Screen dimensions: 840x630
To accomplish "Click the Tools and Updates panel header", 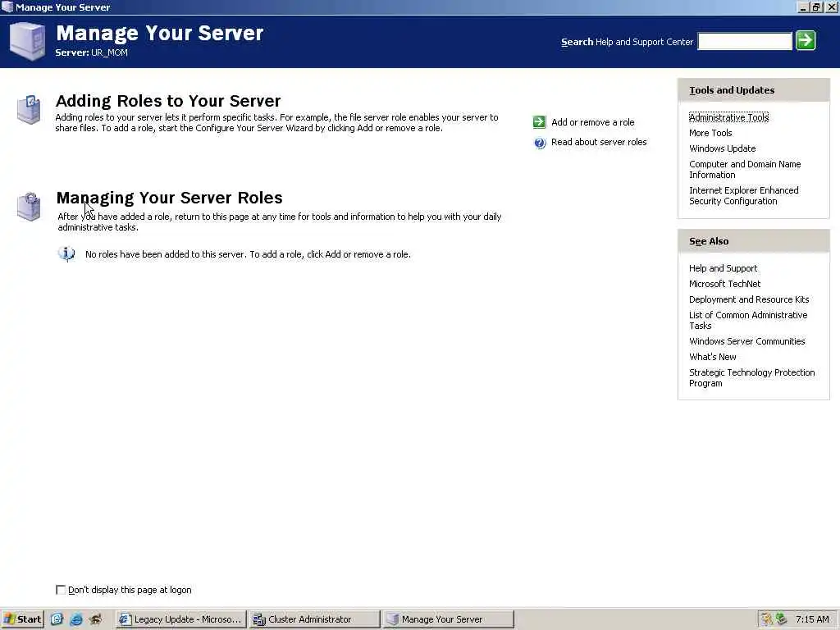I will (753, 90).
